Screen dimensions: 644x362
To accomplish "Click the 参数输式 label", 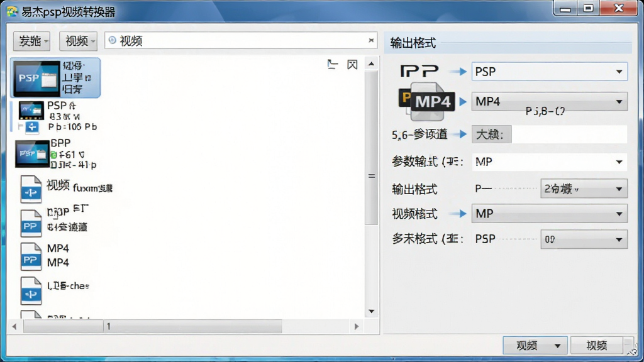I will [427, 162].
